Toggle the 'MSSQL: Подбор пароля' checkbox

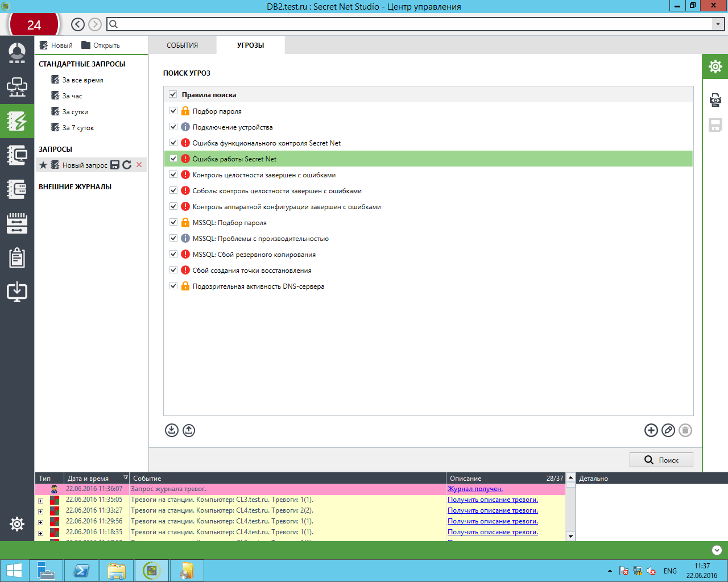173,222
